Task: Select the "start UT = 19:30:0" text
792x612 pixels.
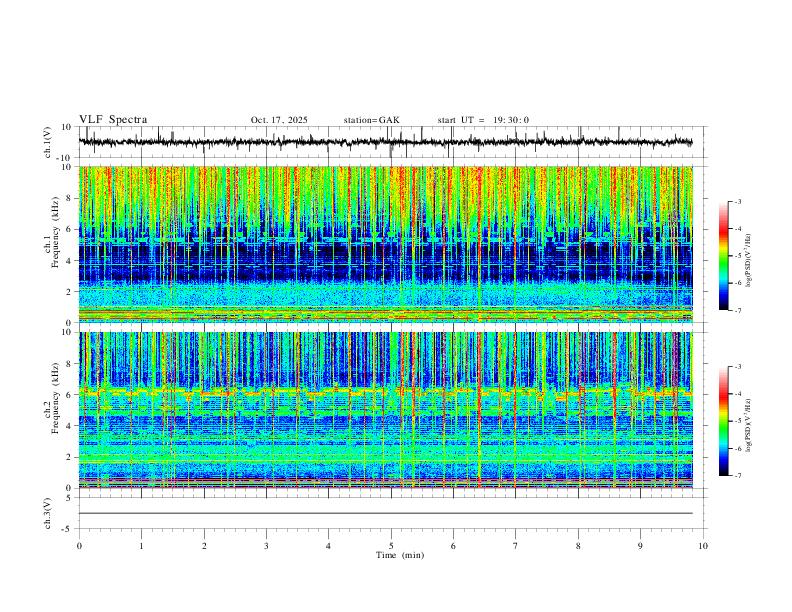Action: tap(483, 120)
